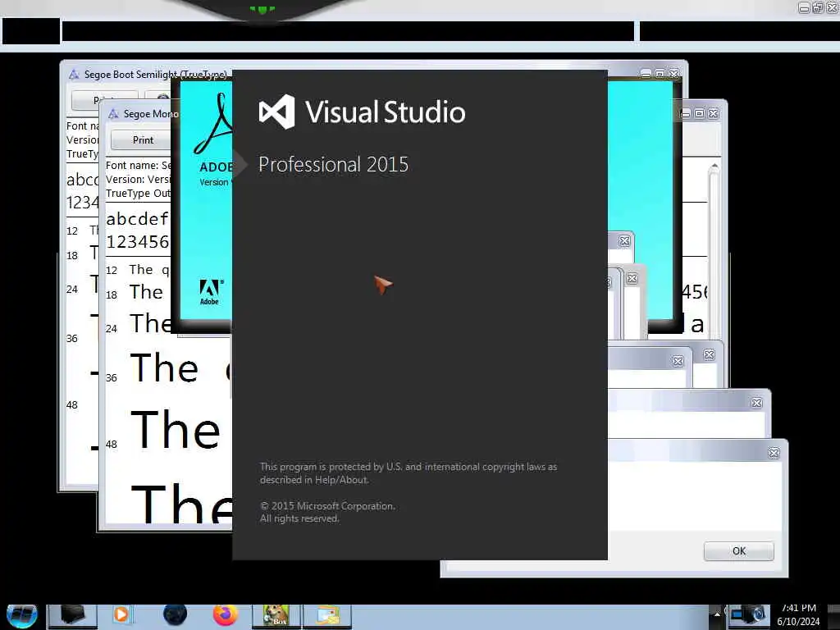Show hidden system tray icons
Viewport: 840px width, 630px height.
pyautogui.click(x=717, y=614)
